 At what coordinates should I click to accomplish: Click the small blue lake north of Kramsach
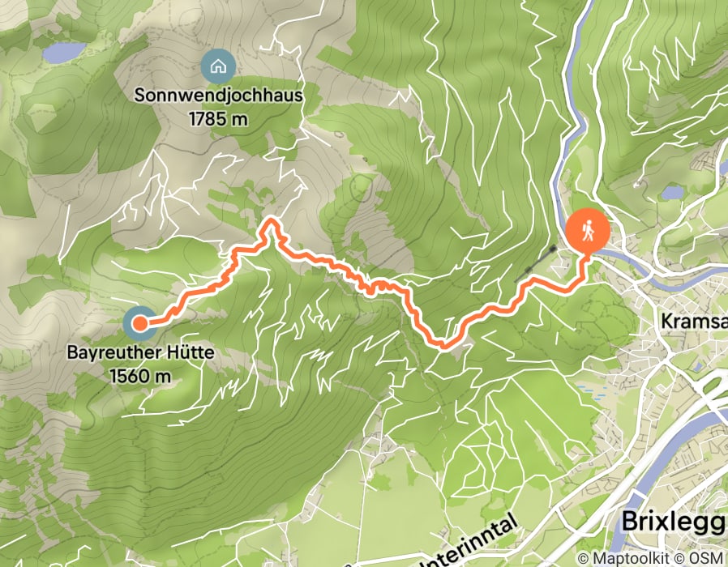(673, 192)
